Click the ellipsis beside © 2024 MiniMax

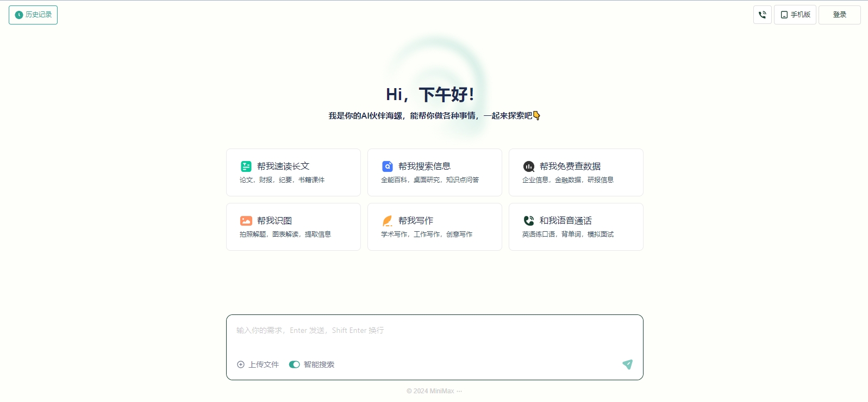(459, 391)
